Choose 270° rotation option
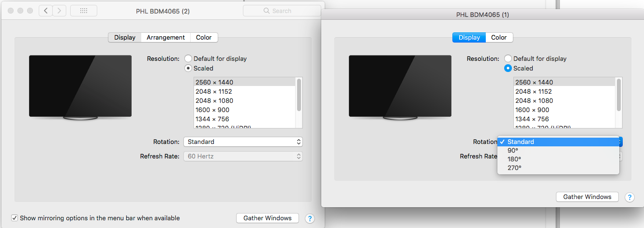The width and height of the screenshot is (644, 228). click(x=558, y=168)
